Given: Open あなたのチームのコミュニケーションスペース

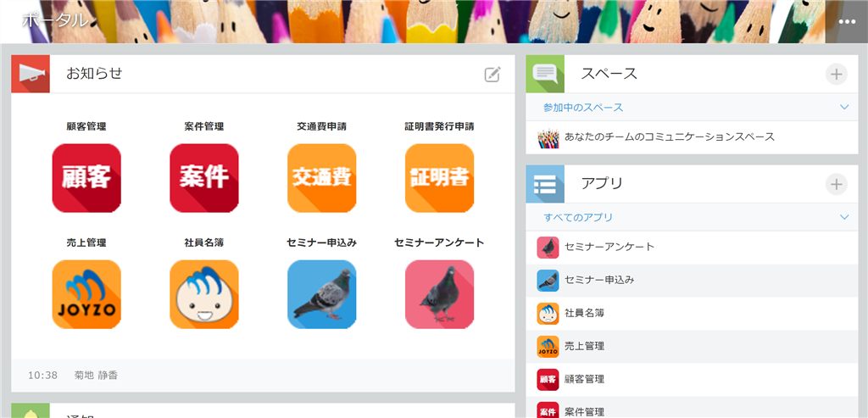Looking at the screenshot, I should click(x=670, y=137).
